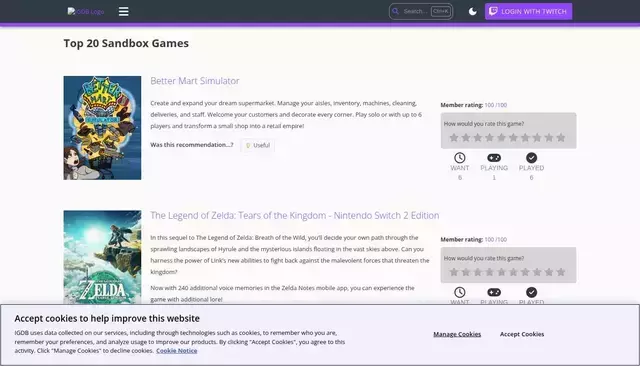The image size is (640, 366).
Task: Rate Zelda Tears of the Kingdom one star
Action: (454, 272)
